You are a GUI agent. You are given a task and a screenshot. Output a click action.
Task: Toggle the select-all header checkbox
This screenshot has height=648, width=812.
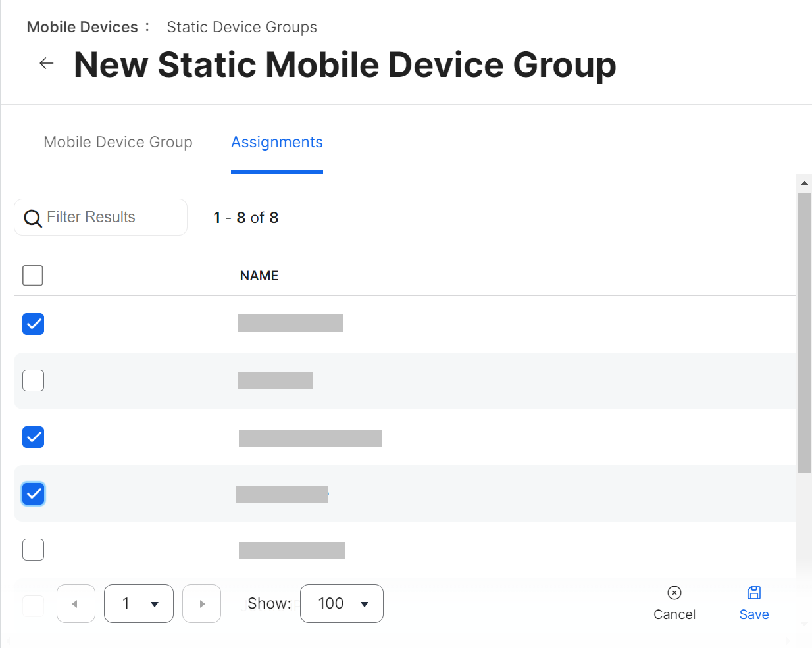tap(33, 276)
